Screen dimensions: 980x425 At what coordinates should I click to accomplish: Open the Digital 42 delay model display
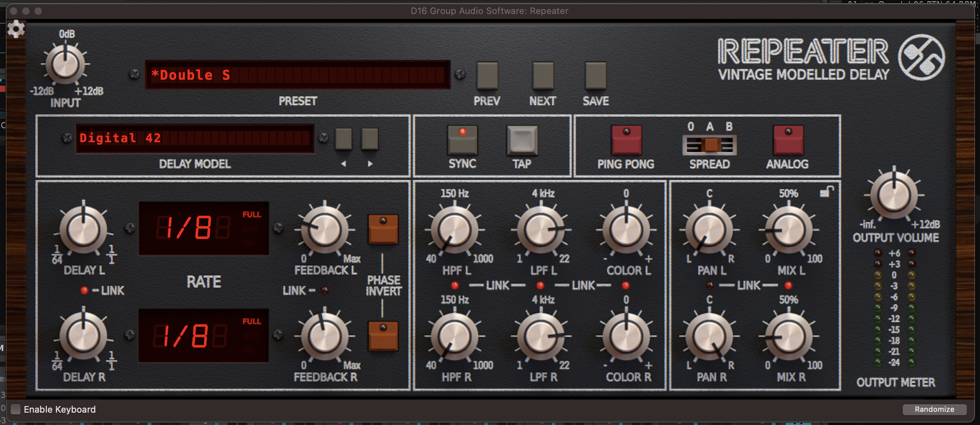[x=195, y=138]
